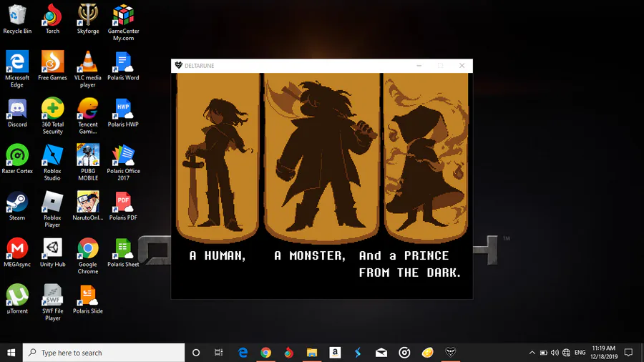Select the Unity Hub desktop icon
Viewport: 644px width, 362px height.
tap(52, 253)
